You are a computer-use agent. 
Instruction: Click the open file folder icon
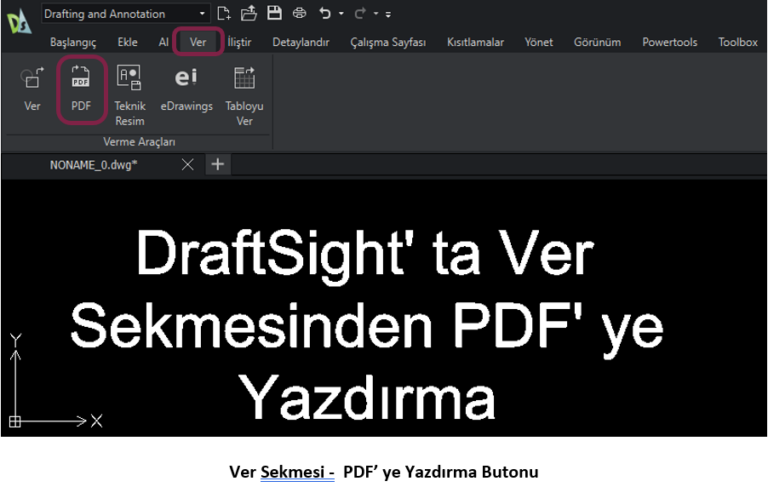point(249,14)
